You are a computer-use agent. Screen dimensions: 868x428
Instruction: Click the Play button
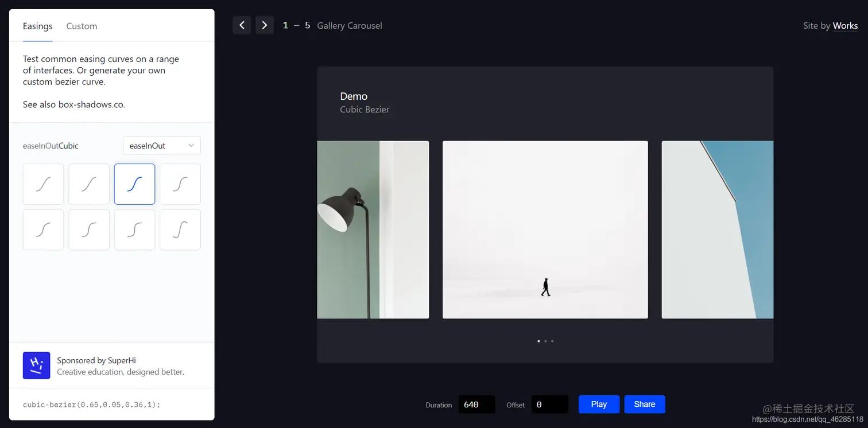coord(599,404)
